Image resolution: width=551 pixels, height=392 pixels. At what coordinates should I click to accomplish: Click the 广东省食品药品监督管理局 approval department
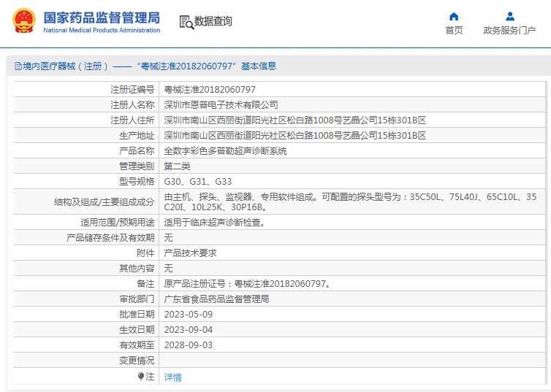[216, 299]
